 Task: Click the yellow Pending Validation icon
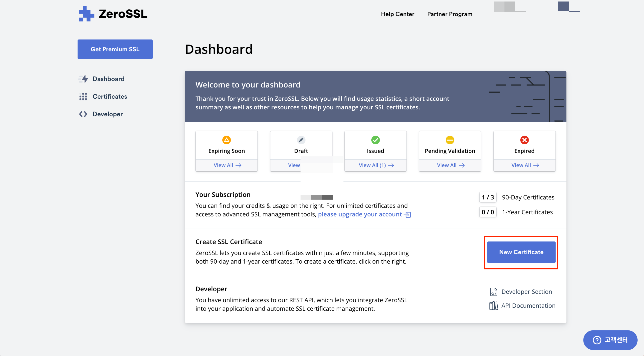coord(450,140)
